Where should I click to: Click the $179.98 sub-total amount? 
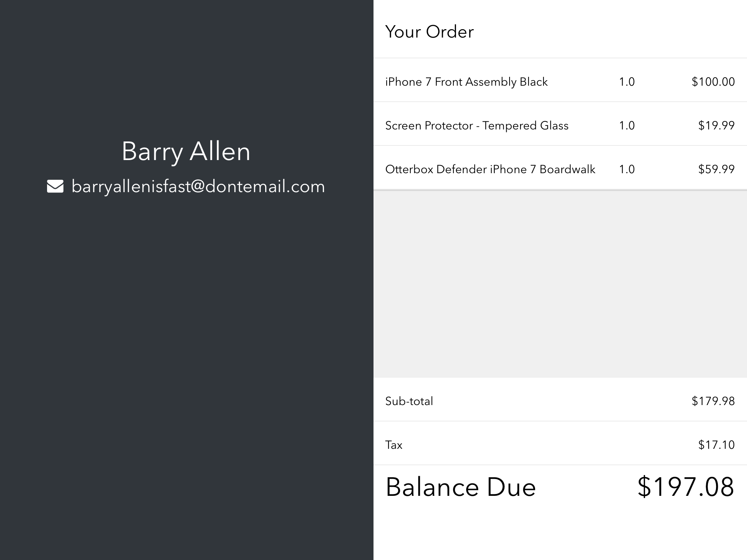(713, 401)
